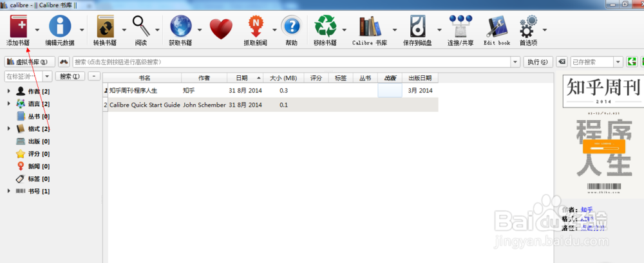Click the Convert Books (转换书籍) icon
Image resolution: width=644 pixels, height=263 pixels.
pos(106,27)
